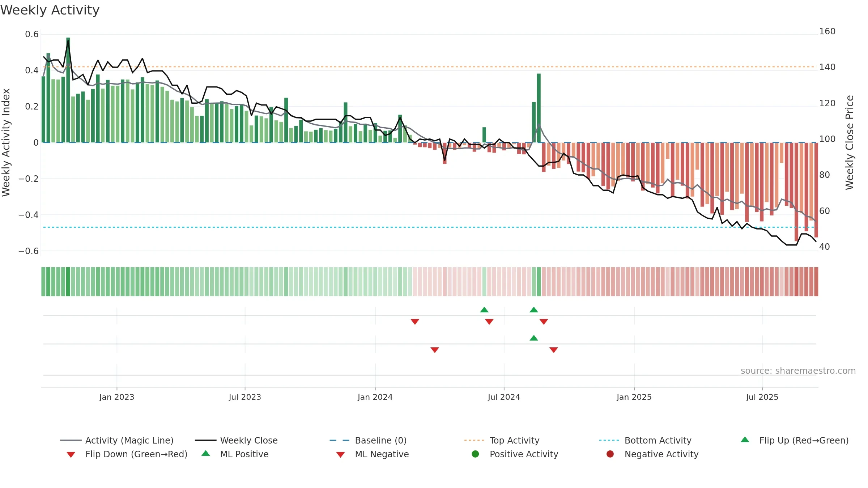This screenshot has height=488, width=868.
Task: Toggle the Bottom Activity legend entry
Action: 645,440
